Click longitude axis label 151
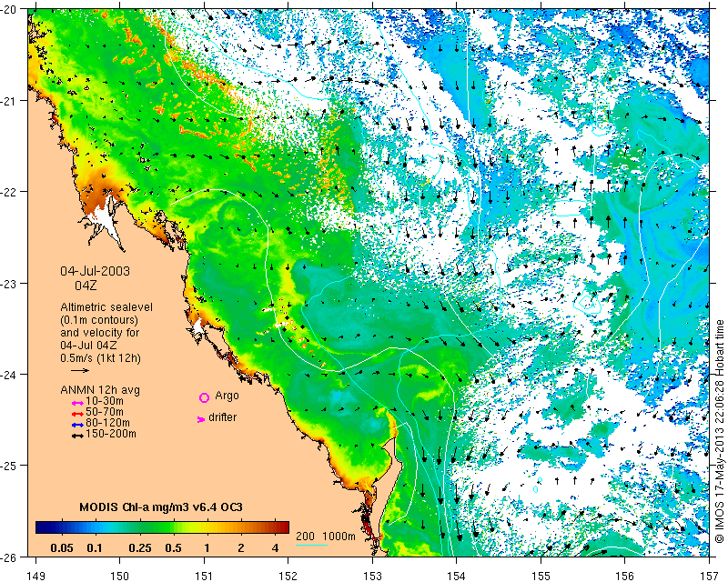728x582 pixels. click(204, 576)
